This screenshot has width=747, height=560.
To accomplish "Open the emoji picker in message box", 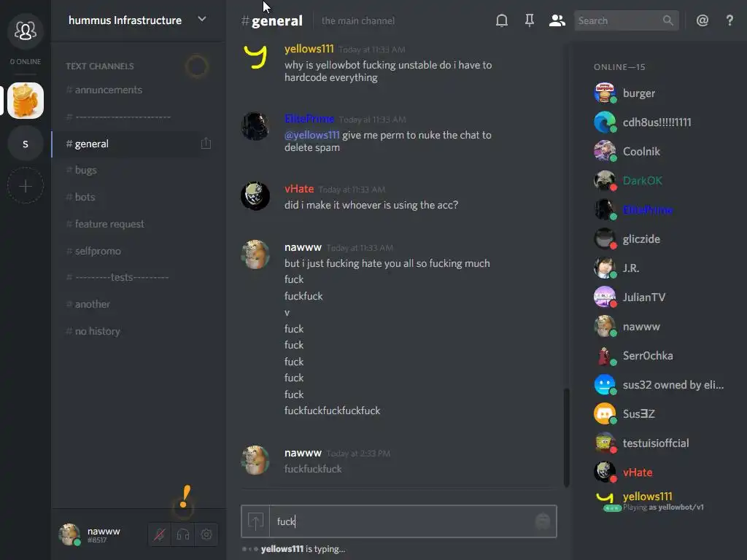I will pos(543,521).
